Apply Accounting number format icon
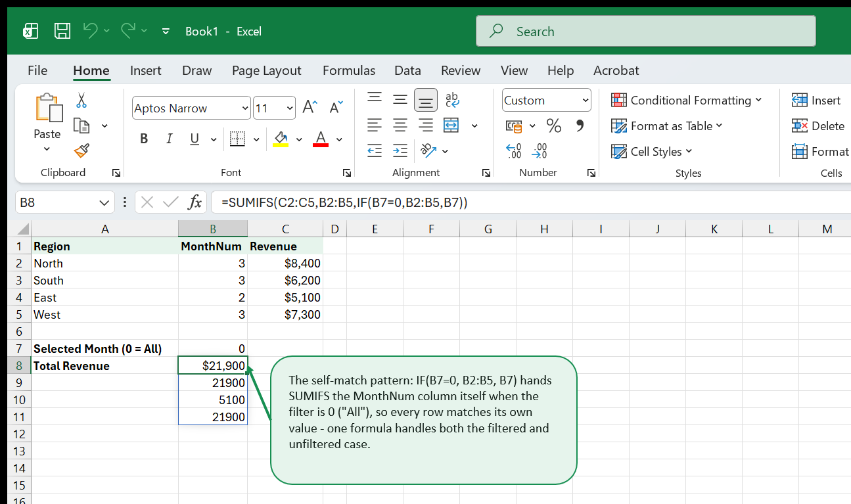 pyautogui.click(x=514, y=126)
